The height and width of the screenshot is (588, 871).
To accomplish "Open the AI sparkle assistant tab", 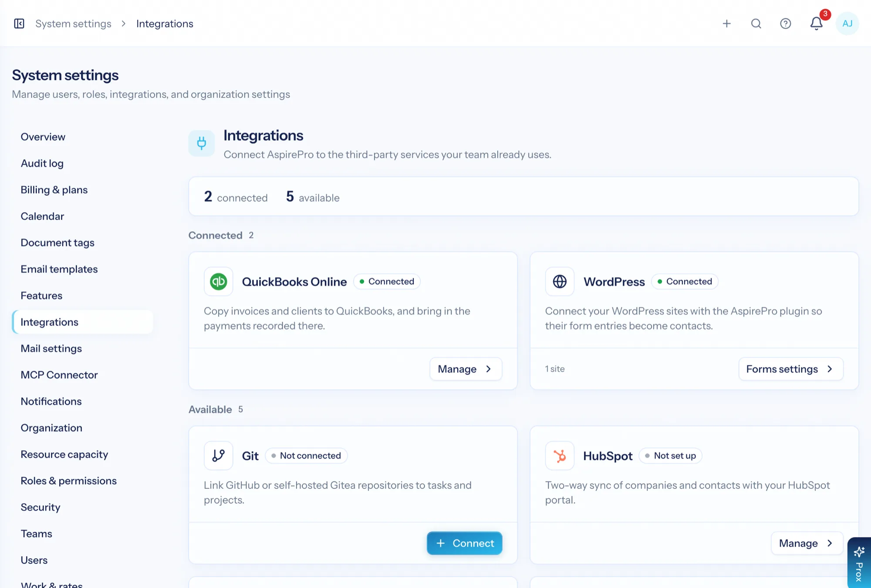I will pyautogui.click(x=859, y=563).
